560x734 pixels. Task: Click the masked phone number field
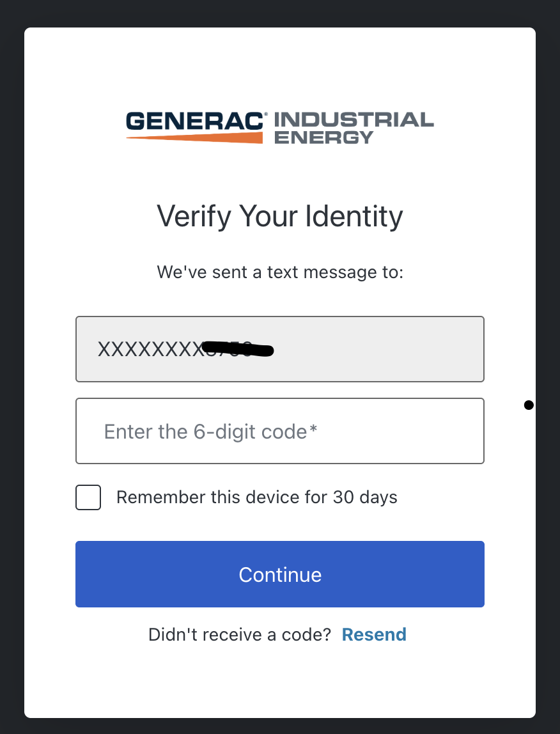click(384, 349)
